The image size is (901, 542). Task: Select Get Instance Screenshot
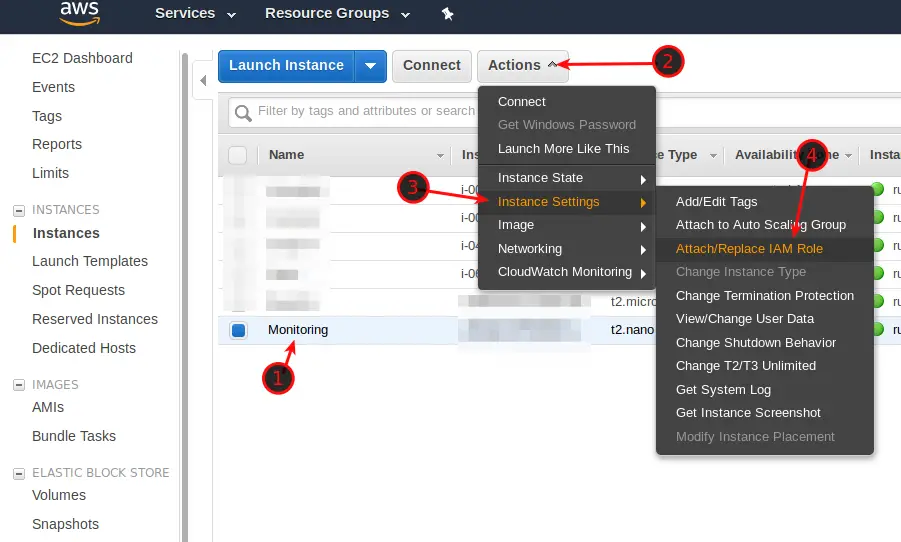point(764,413)
